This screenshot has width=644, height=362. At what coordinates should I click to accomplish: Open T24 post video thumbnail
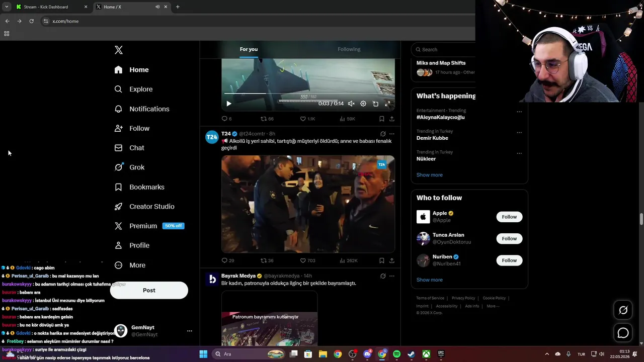[308, 204]
